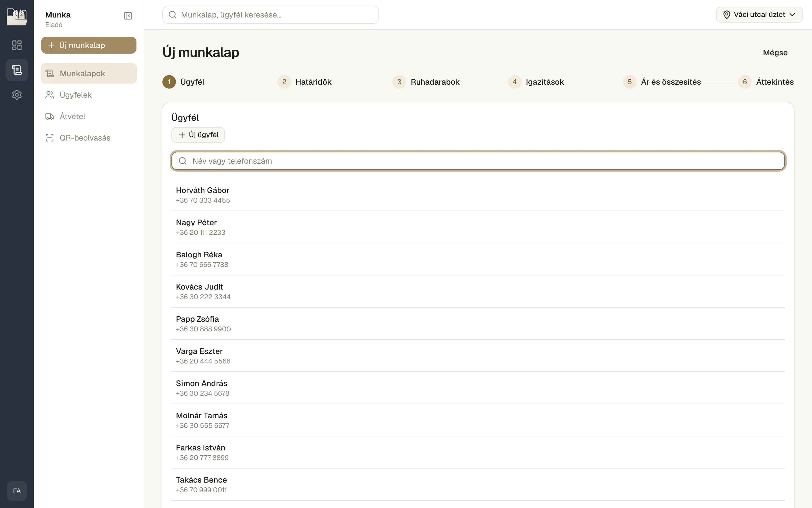
Task: Select customer Kovács Judit
Action: [x=478, y=292]
